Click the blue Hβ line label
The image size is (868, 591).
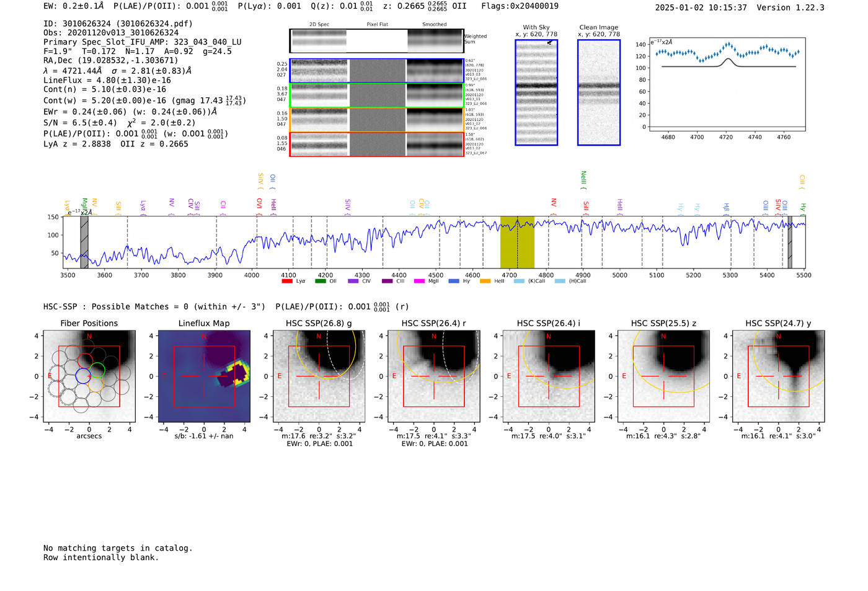(727, 208)
